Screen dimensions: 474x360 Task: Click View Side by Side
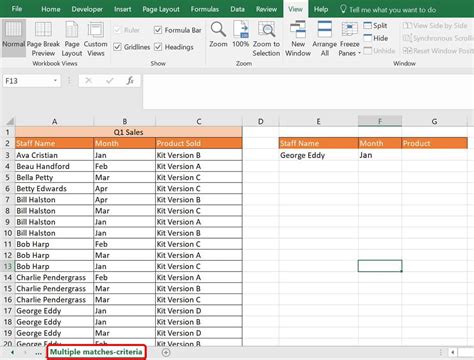[x=435, y=26]
